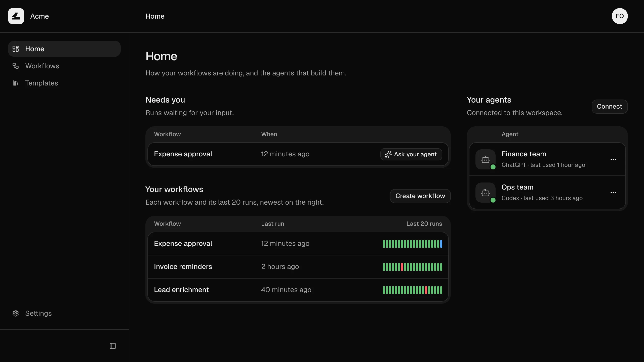Open Settings in the sidebar
644x362 pixels.
click(x=64, y=313)
